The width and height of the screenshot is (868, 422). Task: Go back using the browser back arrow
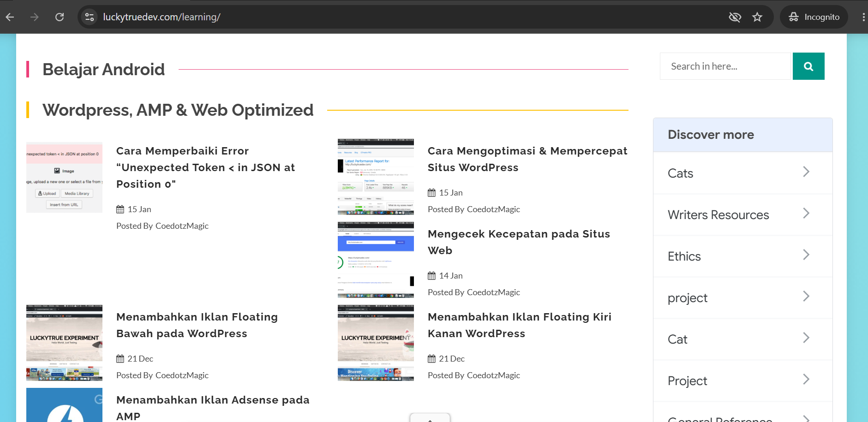10,17
